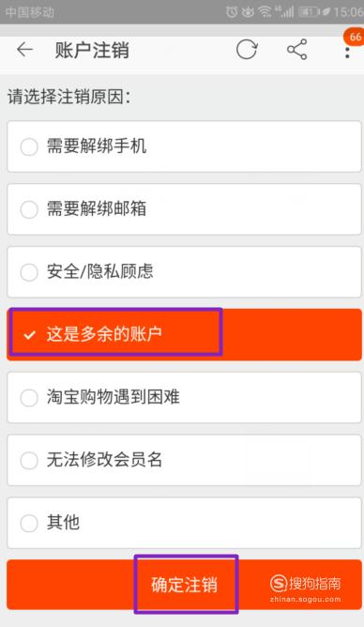
Task: Tap the battery indicator in status bar
Action: click(310, 12)
